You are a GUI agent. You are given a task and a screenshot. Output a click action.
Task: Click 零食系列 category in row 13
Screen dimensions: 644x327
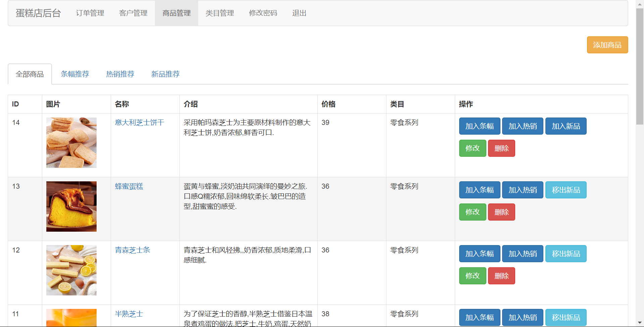(x=404, y=186)
